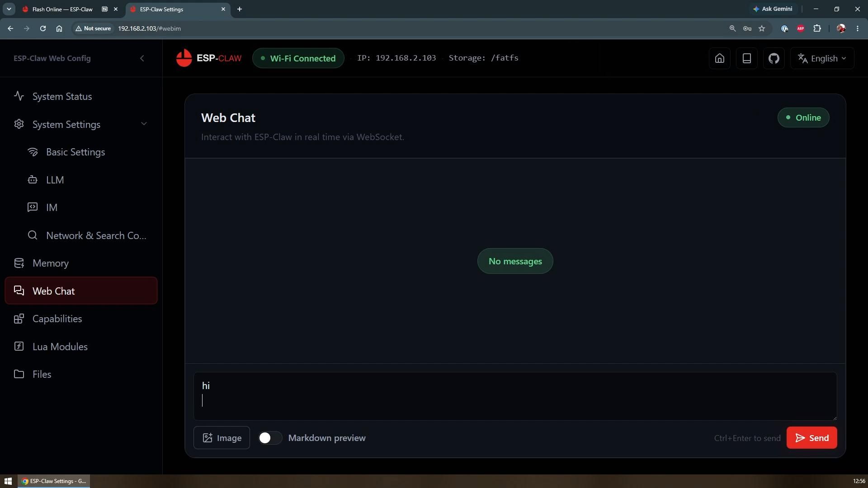The image size is (868, 488).
Task: Click the address bar URL
Action: pos(150,28)
